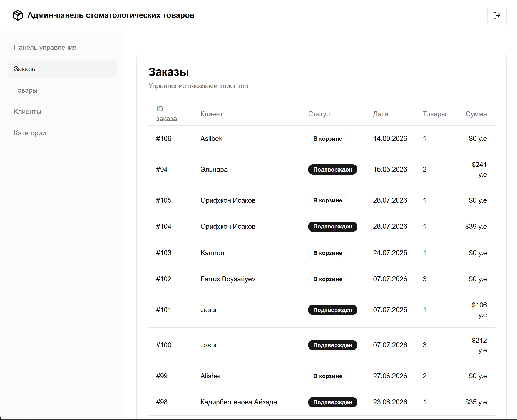Click client name Эльнара
Screen dimensions: 517x420
point(214,170)
